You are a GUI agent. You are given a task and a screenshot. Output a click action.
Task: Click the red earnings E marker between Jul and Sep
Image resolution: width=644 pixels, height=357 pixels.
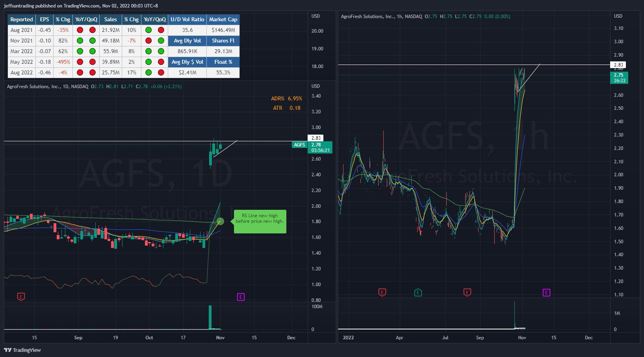click(x=467, y=292)
